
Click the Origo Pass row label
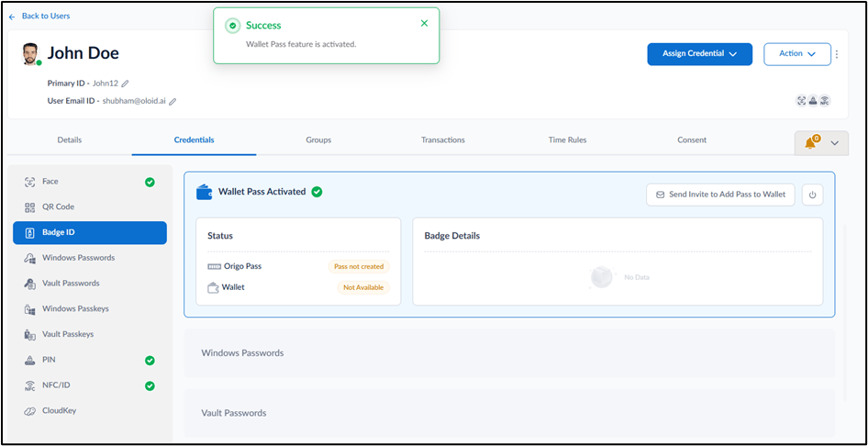pos(242,266)
